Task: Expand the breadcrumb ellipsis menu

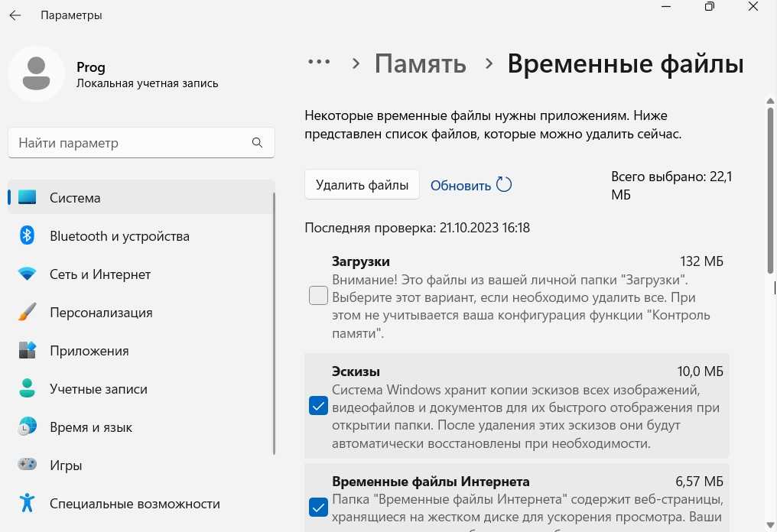Action: (318, 63)
